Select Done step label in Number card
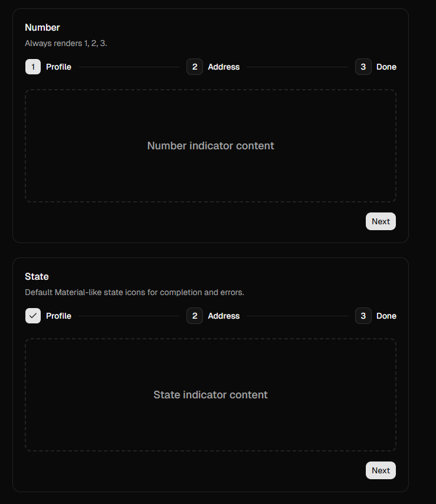436x504 pixels. (x=386, y=67)
